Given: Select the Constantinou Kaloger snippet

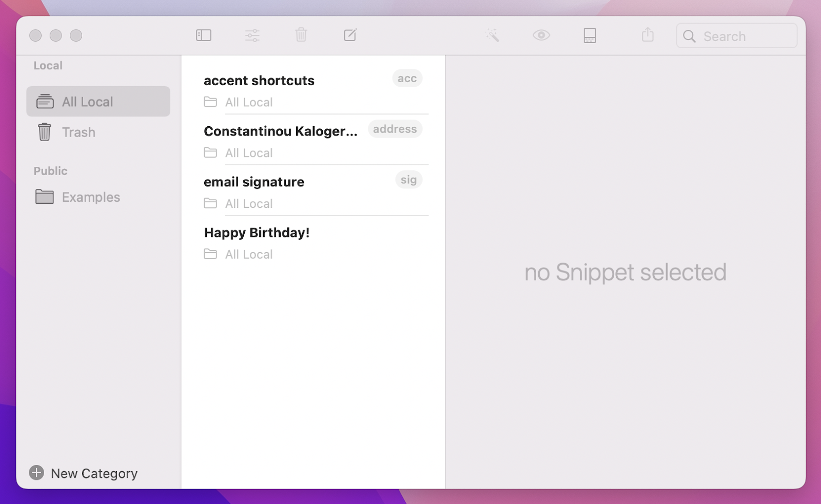Looking at the screenshot, I should (281, 131).
